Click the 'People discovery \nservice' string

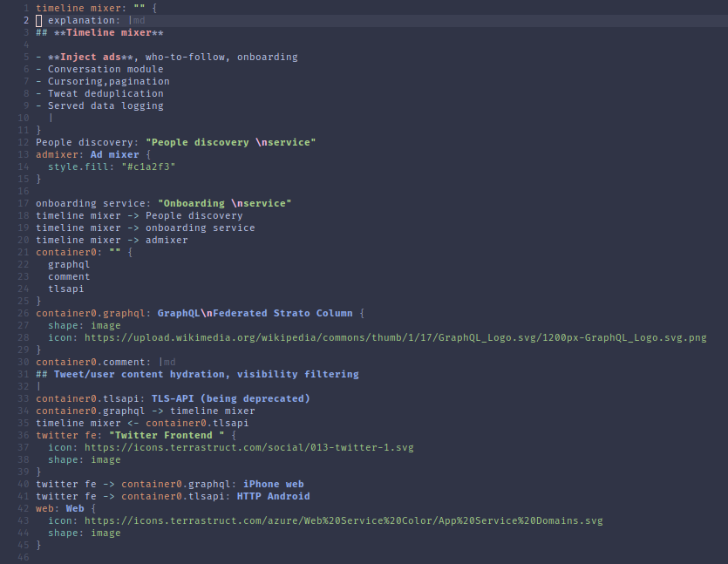pyautogui.click(x=231, y=142)
